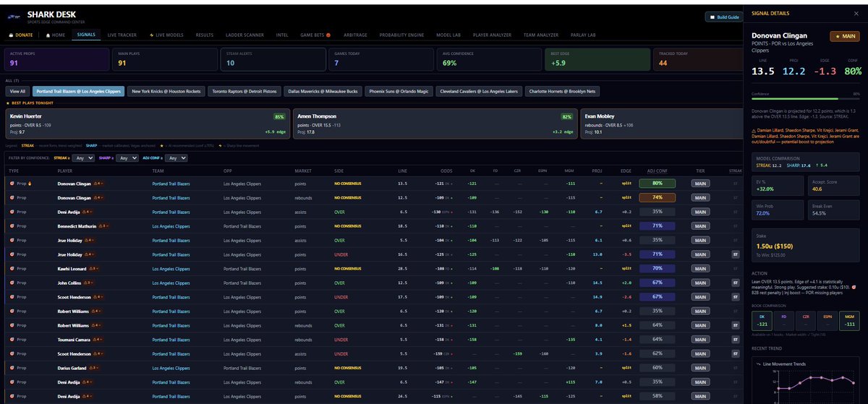Open the SHARP confidence filter dropdown
This screenshot has width=868, height=404.
click(x=128, y=158)
